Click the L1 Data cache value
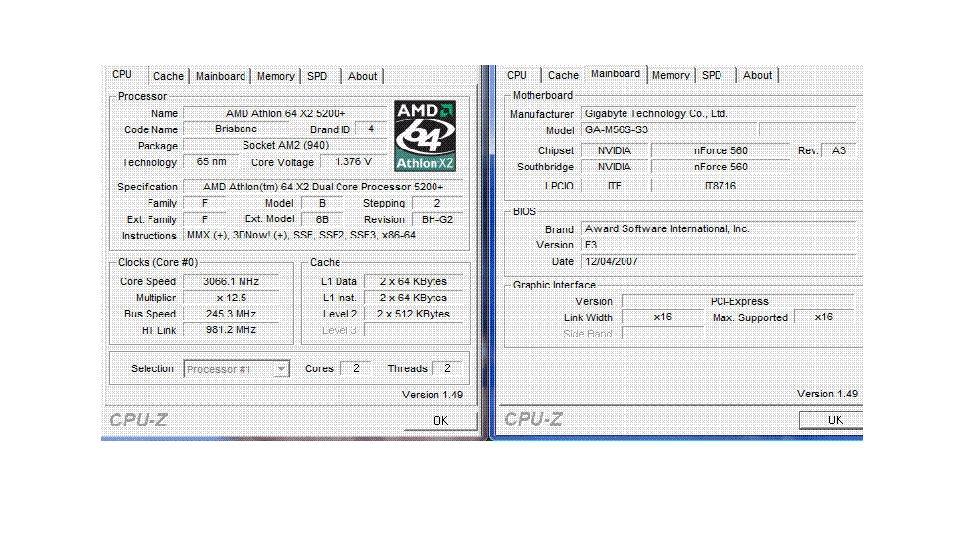This screenshot has width=960, height=540. coord(413,281)
